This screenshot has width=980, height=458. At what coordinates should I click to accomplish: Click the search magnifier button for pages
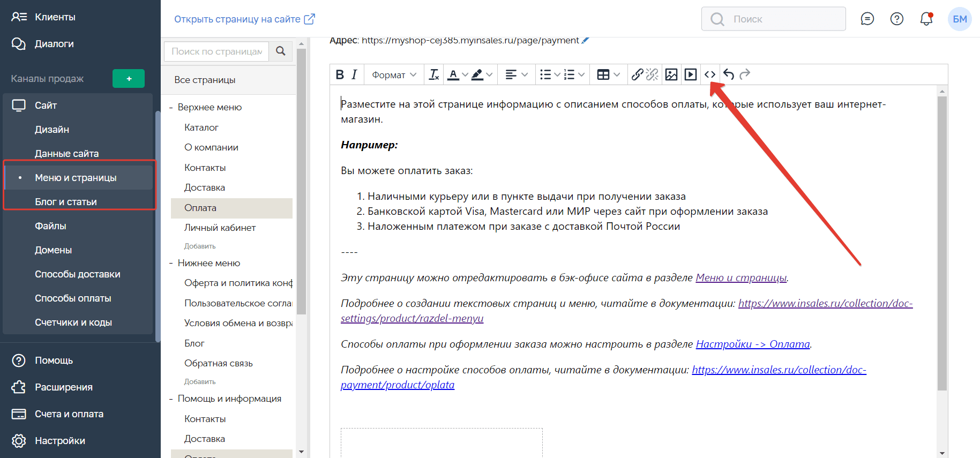[x=281, y=51]
